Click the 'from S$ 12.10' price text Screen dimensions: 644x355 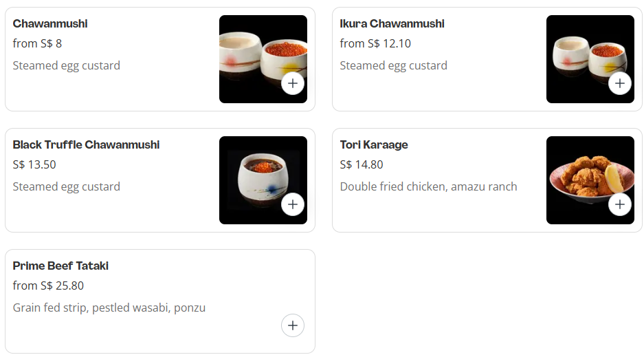pyautogui.click(x=375, y=43)
